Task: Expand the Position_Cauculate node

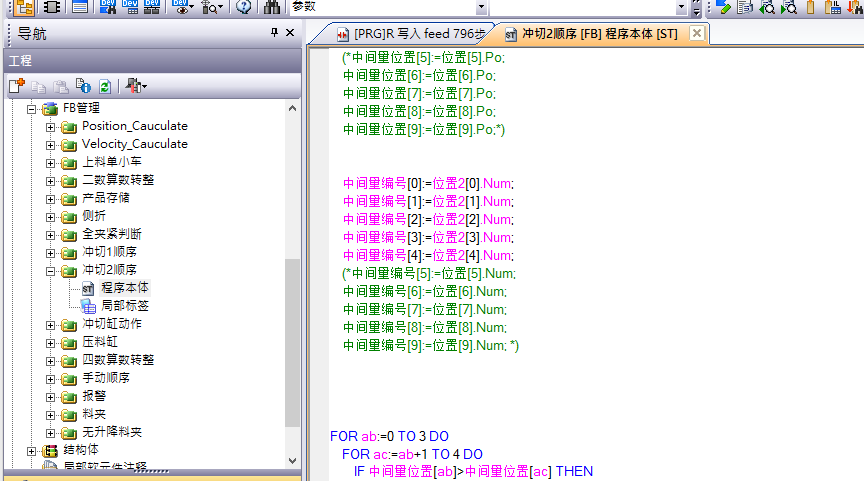Action: [x=50, y=126]
